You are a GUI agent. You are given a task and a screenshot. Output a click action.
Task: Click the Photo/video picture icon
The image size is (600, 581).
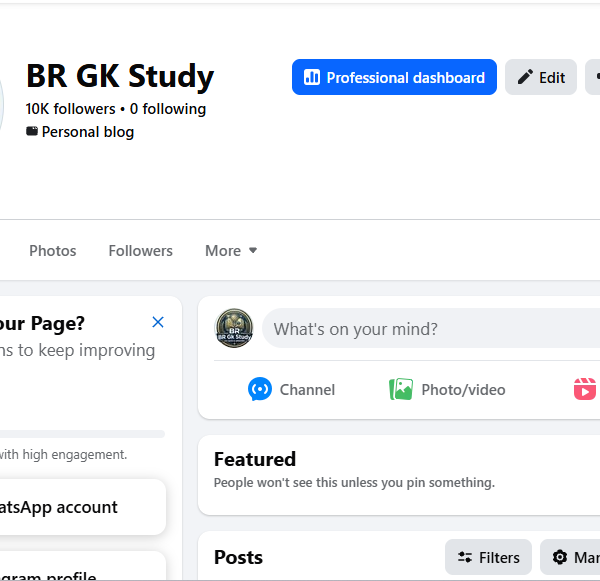[x=401, y=389]
